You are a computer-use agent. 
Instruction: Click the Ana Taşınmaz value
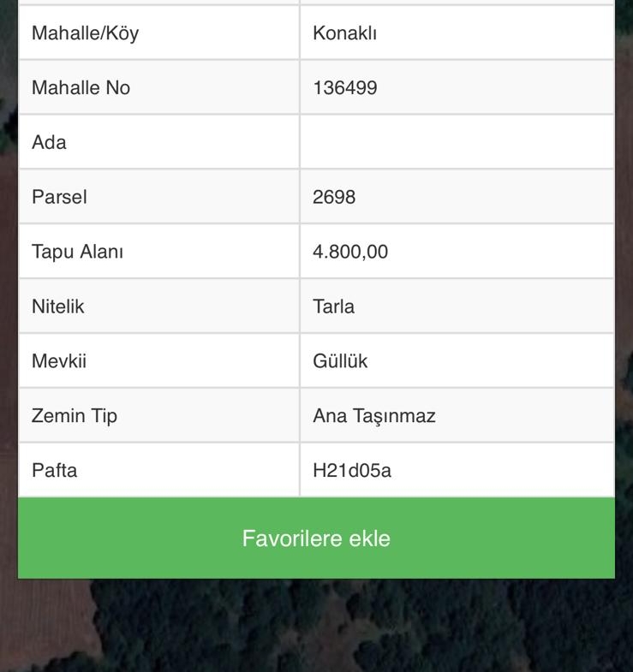pyautogui.click(x=374, y=416)
